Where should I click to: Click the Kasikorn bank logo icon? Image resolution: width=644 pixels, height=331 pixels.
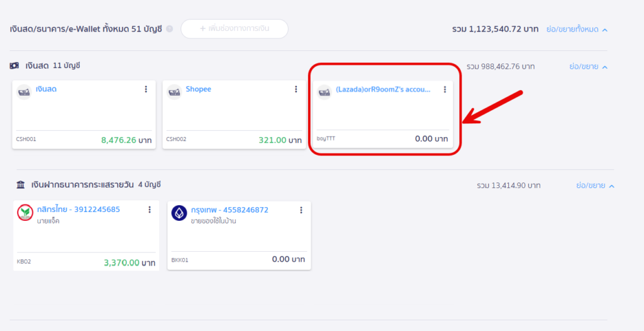click(x=25, y=213)
